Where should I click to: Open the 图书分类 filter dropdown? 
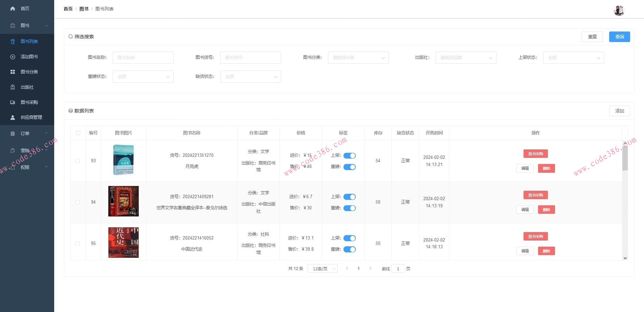coord(358,58)
